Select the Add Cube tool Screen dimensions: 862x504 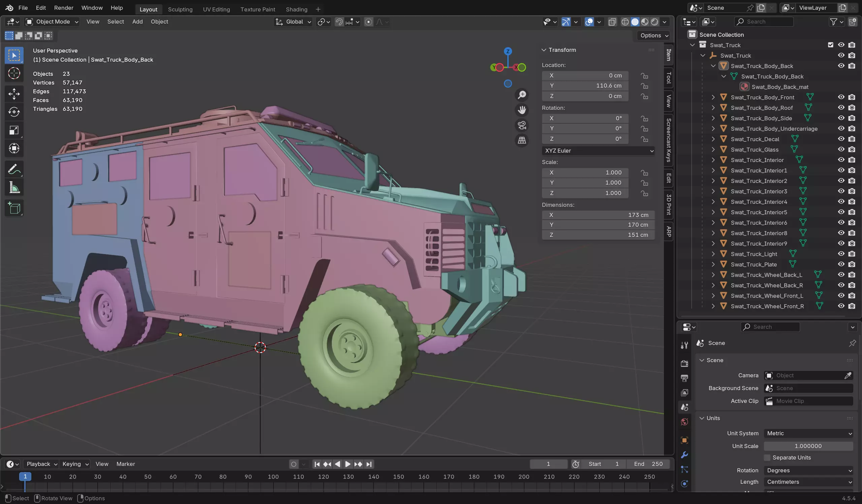pyautogui.click(x=14, y=208)
